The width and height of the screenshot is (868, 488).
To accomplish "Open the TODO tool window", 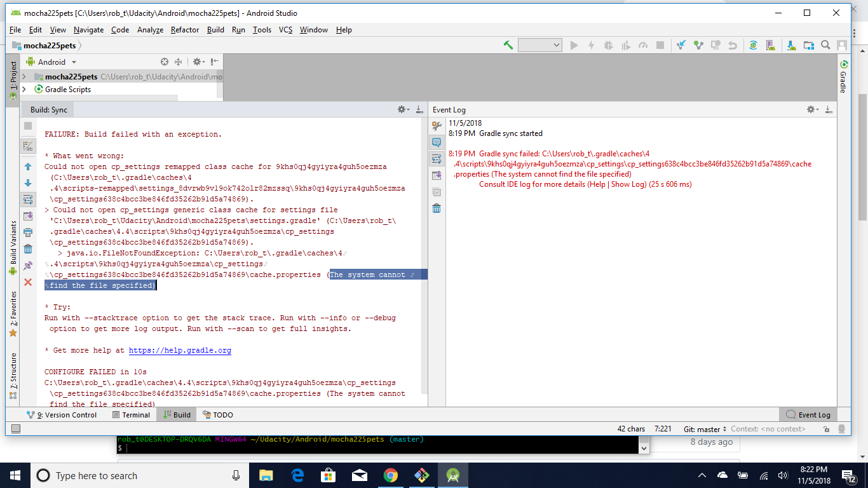I will (218, 415).
